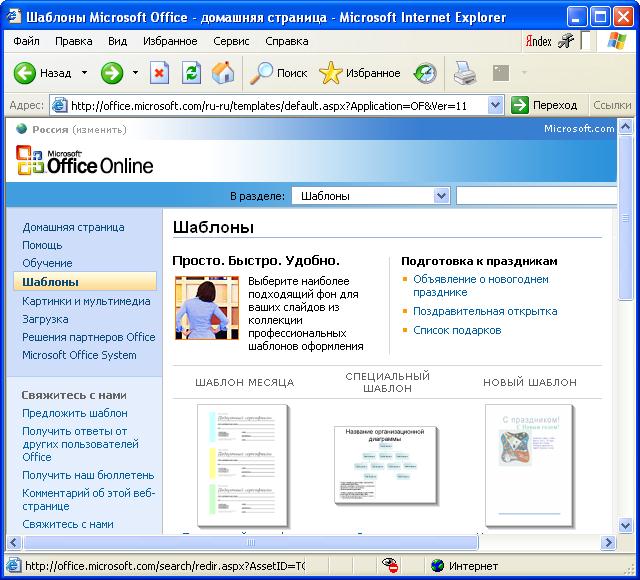The height and width of the screenshot is (580, 640).
Task: Open Решения партнеров Office link
Action: point(89,337)
